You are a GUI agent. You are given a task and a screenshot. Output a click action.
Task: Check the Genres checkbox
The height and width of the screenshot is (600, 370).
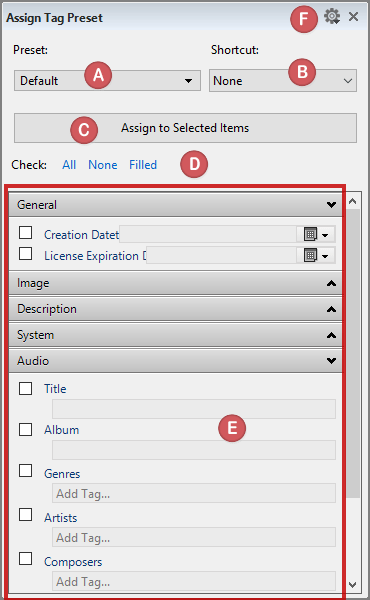coord(26,471)
